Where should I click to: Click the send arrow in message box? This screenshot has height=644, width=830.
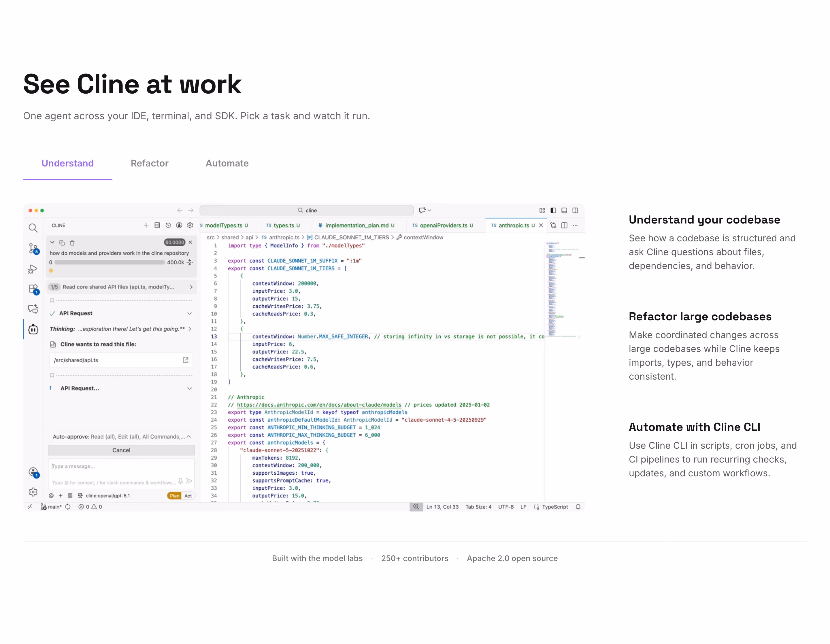point(189,481)
